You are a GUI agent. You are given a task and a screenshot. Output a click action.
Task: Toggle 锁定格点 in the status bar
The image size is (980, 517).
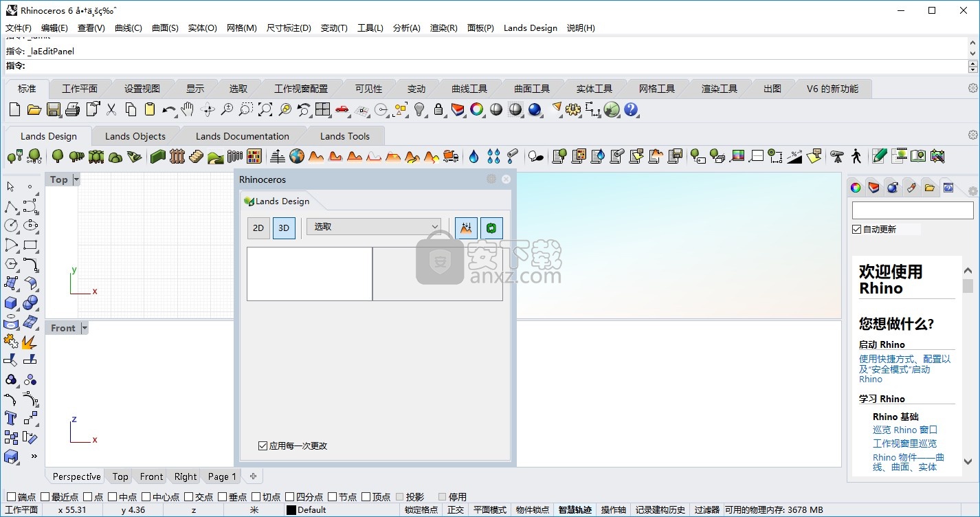(421, 510)
